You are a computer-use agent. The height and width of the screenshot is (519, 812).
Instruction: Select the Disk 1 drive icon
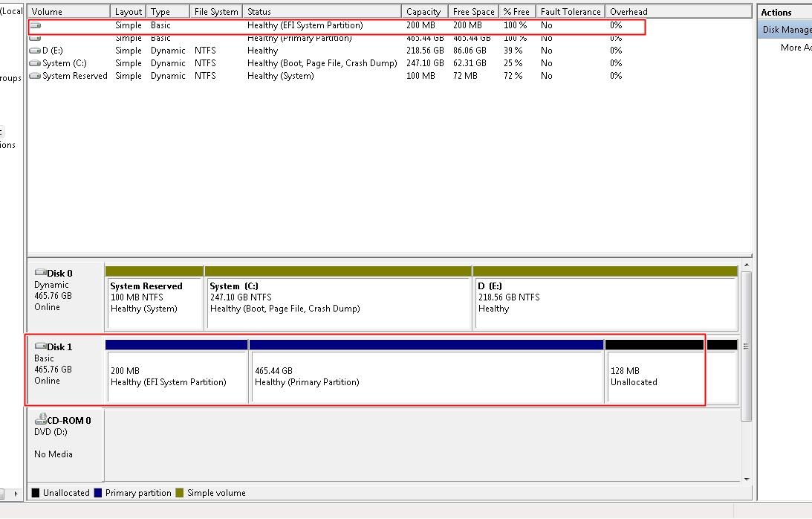click(39, 346)
